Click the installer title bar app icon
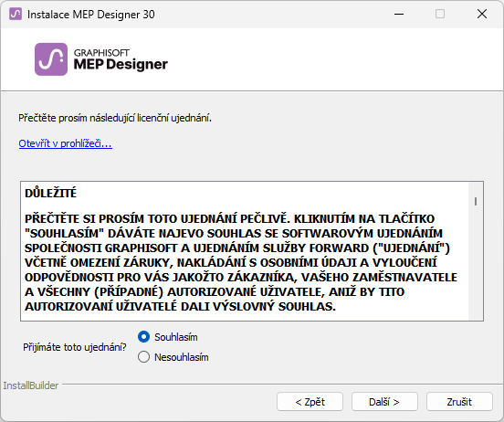Viewport: 504px width, 422px height. (16, 14)
